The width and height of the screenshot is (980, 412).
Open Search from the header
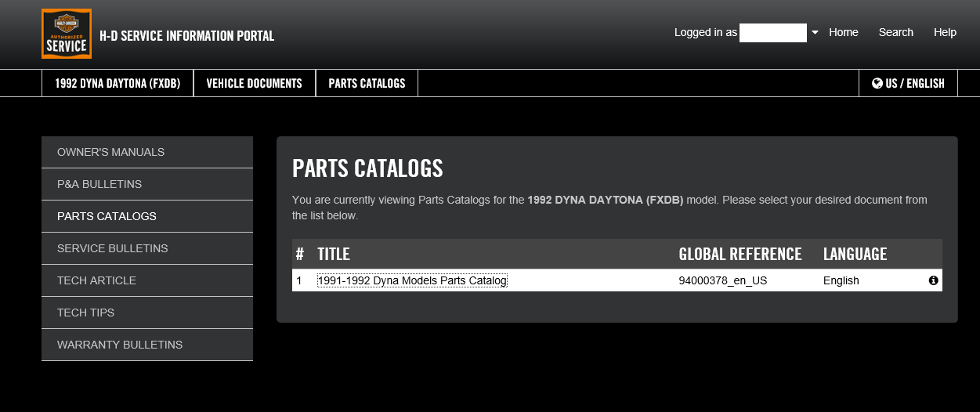895,32
